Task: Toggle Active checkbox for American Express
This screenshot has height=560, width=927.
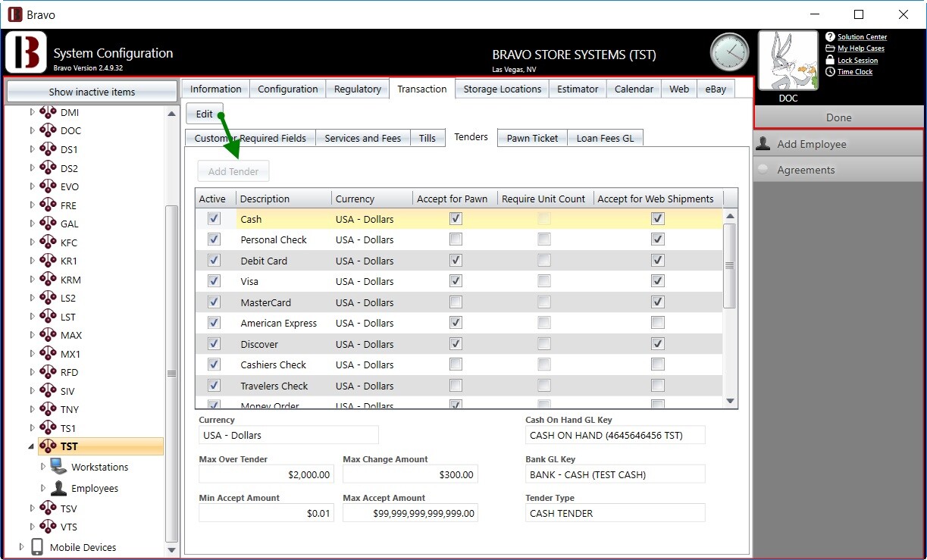Action: (214, 323)
